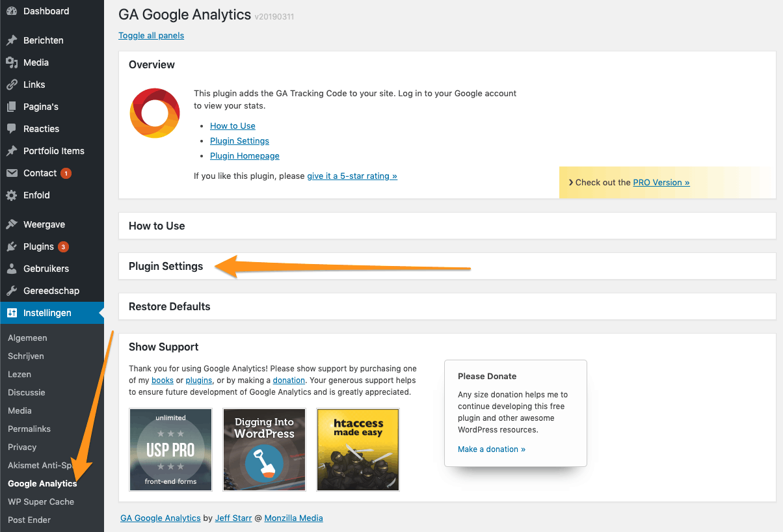783x532 pixels.
Task: Select the Dashboard icon in the sidebar
Action: click(14, 11)
